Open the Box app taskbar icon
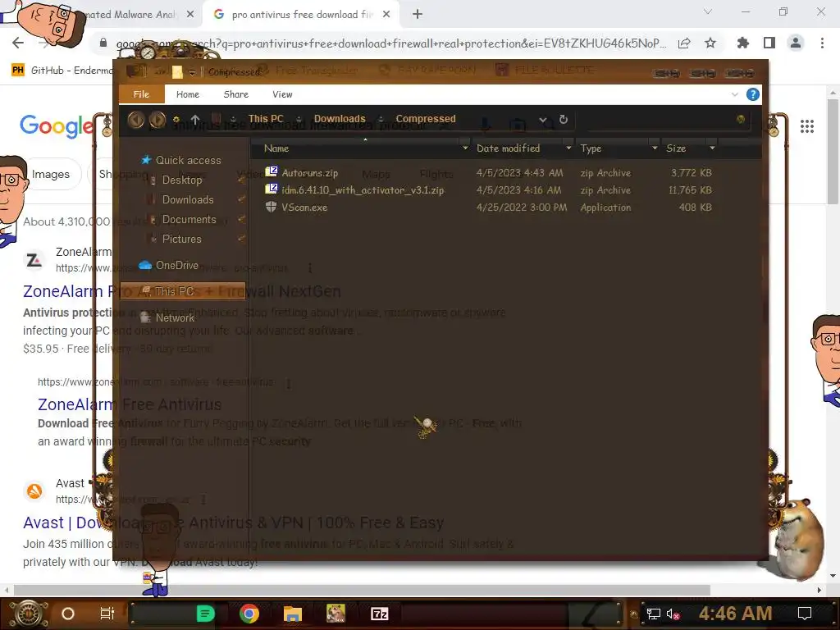The height and width of the screenshot is (630, 840). 336,614
